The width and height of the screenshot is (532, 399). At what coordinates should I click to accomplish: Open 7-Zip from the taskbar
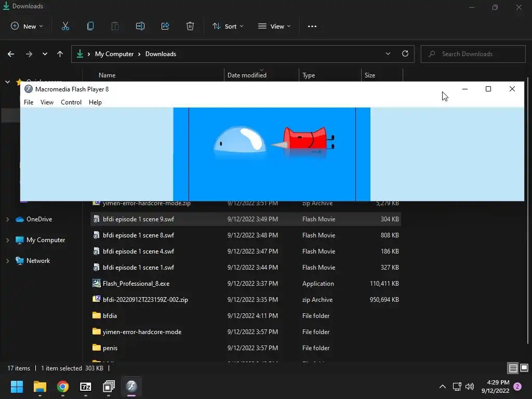(86, 387)
